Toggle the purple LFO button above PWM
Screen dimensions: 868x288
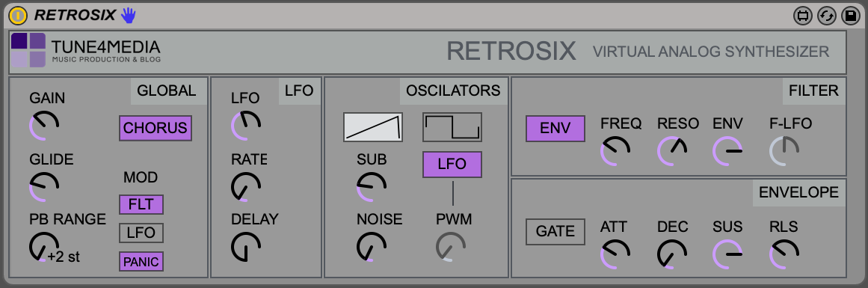[x=452, y=165]
